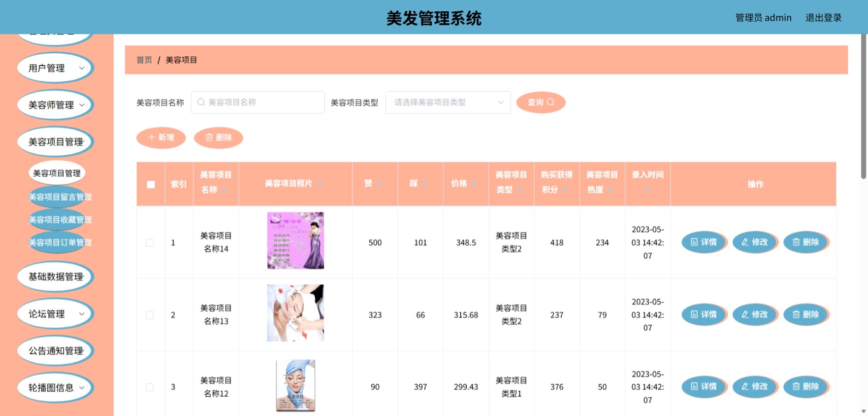The width and height of the screenshot is (868, 416).
Task: Click the 查询 search button
Action: click(x=541, y=102)
